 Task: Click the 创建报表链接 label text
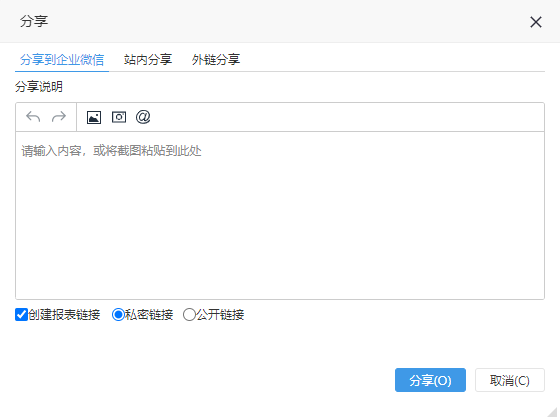pyautogui.click(x=64, y=315)
